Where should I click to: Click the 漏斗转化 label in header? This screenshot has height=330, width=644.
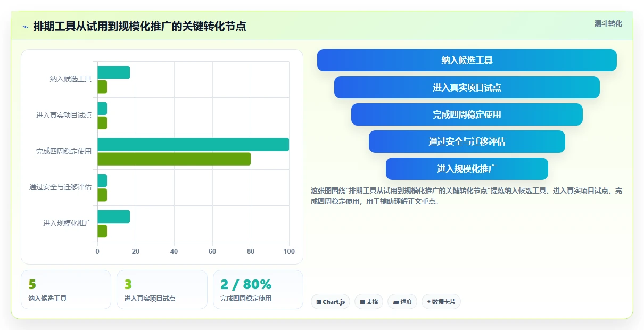[608, 23]
